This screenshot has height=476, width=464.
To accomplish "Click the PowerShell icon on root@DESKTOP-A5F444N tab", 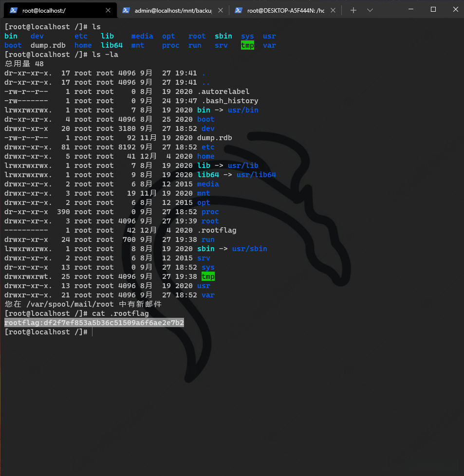I will pyautogui.click(x=239, y=10).
